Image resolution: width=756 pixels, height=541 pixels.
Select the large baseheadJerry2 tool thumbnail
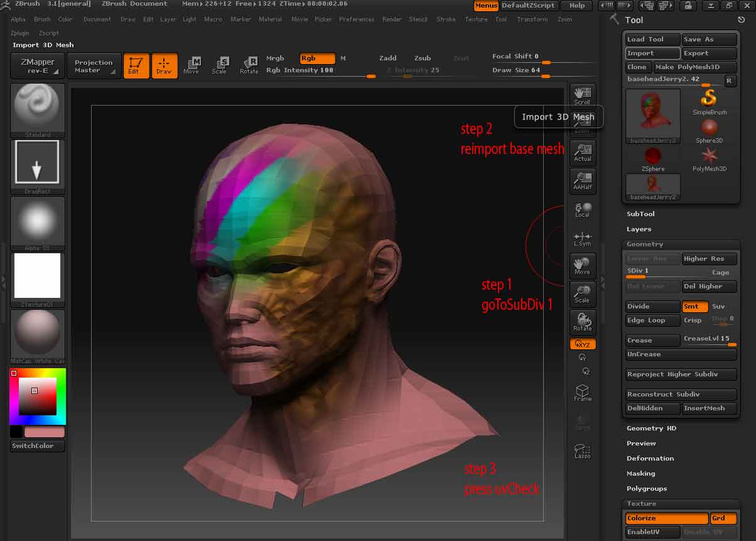coord(653,116)
